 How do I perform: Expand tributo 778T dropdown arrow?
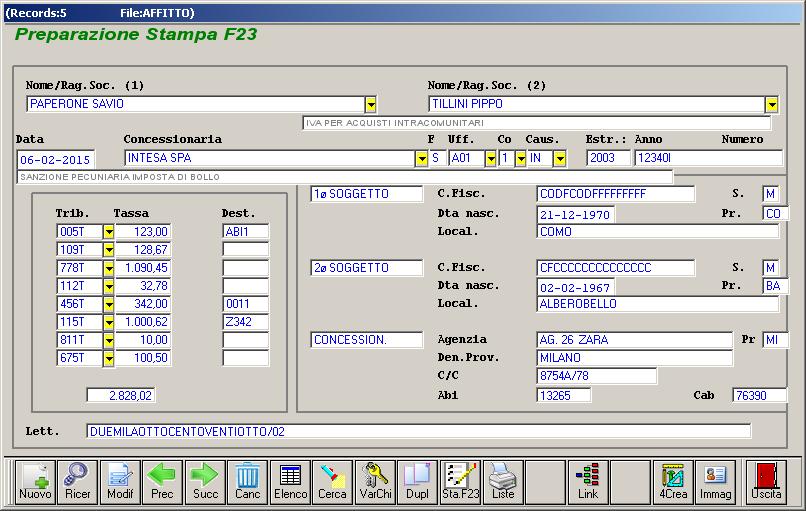pos(108,268)
